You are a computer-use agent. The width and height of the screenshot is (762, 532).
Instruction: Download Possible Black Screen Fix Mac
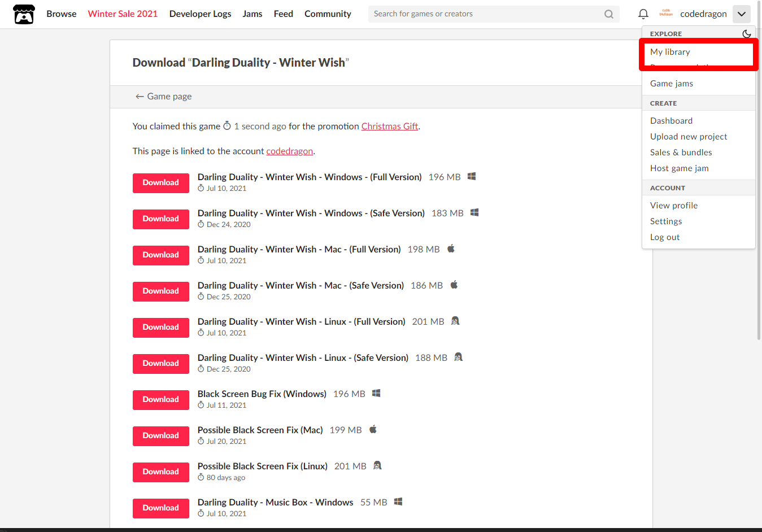(x=161, y=436)
